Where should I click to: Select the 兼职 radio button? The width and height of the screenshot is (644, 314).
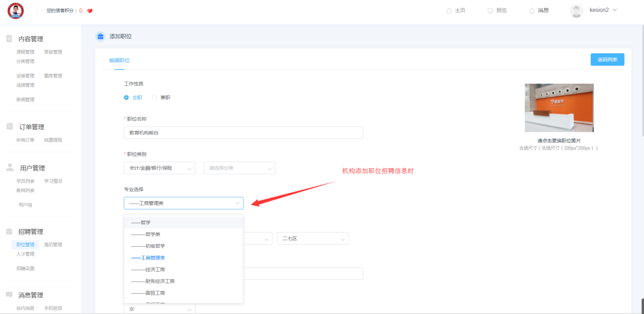coord(155,98)
